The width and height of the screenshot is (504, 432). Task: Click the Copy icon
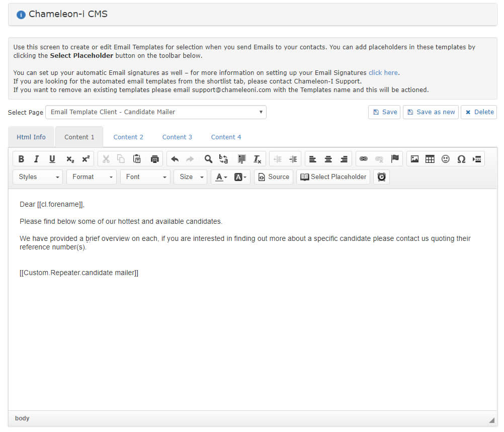(121, 159)
